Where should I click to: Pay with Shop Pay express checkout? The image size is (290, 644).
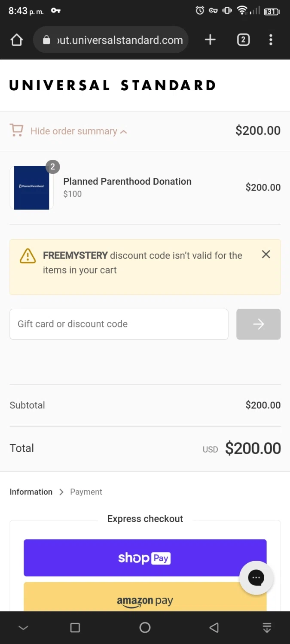pyautogui.click(x=145, y=558)
